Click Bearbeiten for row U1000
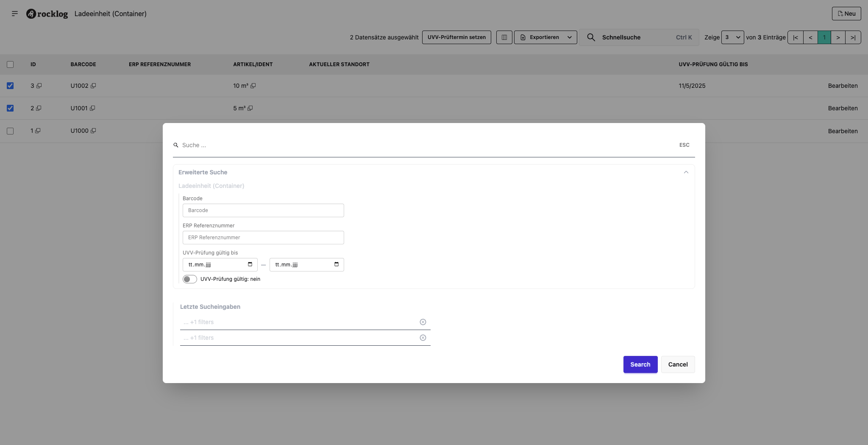 [843, 131]
